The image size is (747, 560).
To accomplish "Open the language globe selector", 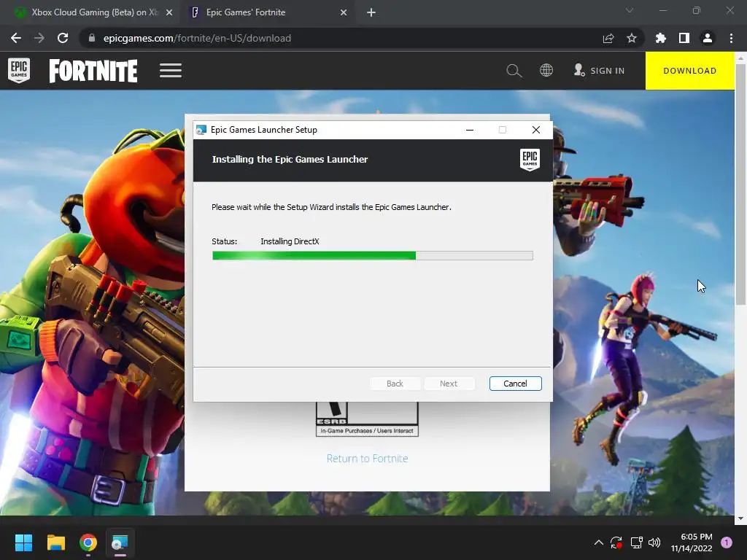I will tap(546, 71).
